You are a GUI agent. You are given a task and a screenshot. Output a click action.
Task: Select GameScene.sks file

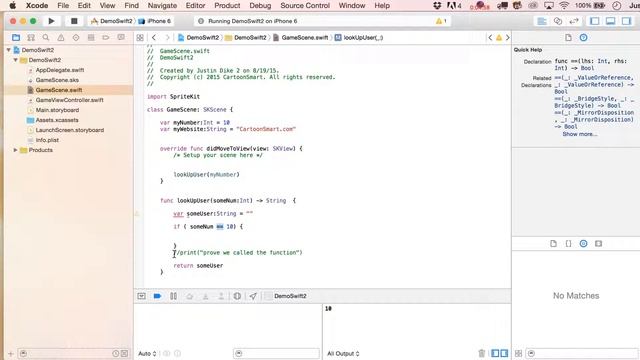57,80
